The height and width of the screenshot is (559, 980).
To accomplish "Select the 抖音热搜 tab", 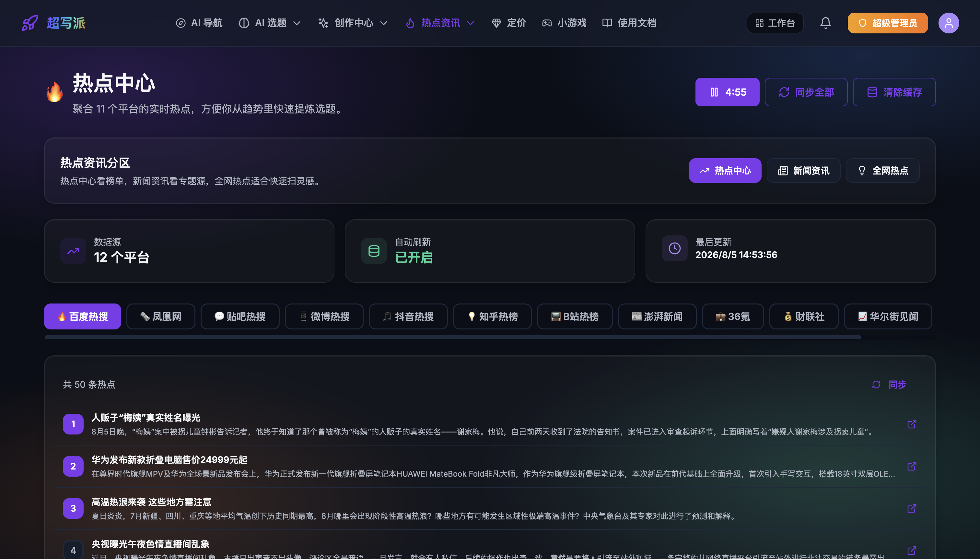I will coord(408,316).
